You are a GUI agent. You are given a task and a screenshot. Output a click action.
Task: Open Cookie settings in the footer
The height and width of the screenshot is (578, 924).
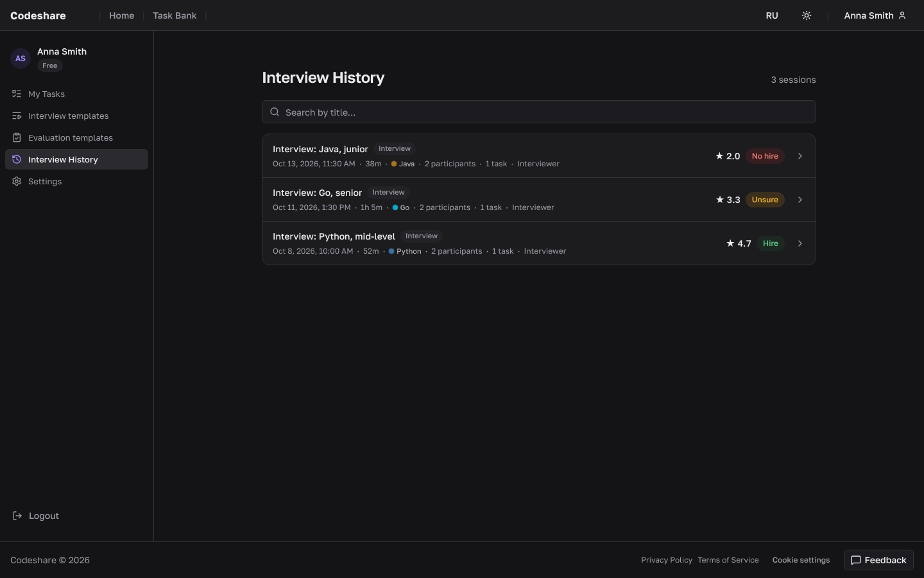pyautogui.click(x=801, y=560)
